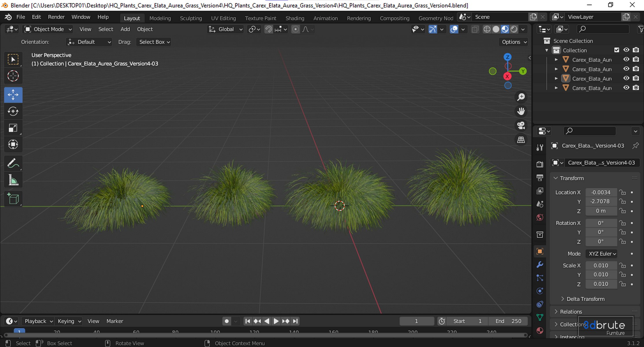The height and width of the screenshot is (347, 644).
Task: Open the Modifier properties wrench tab
Action: point(540,265)
